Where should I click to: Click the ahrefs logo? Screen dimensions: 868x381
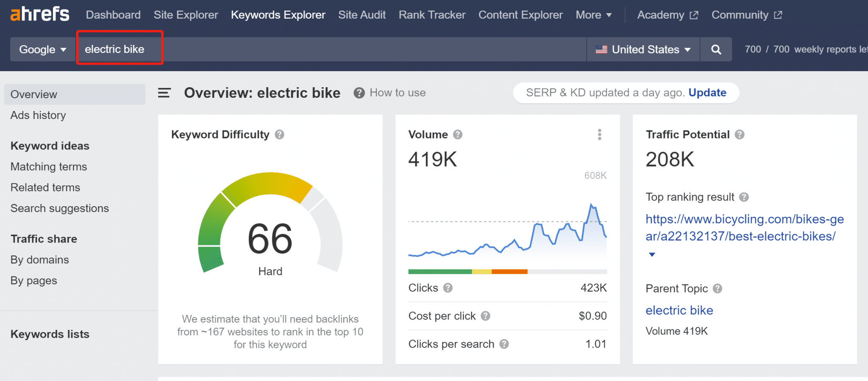pyautogui.click(x=40, y=14)
